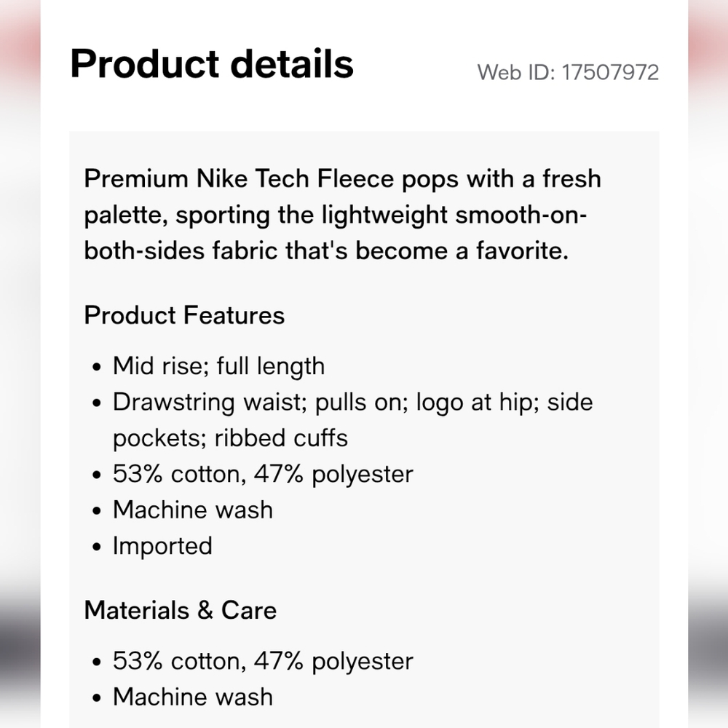Click fabric content under Product Features
This screenshot has width=728, height=728.
coord(263,474)
